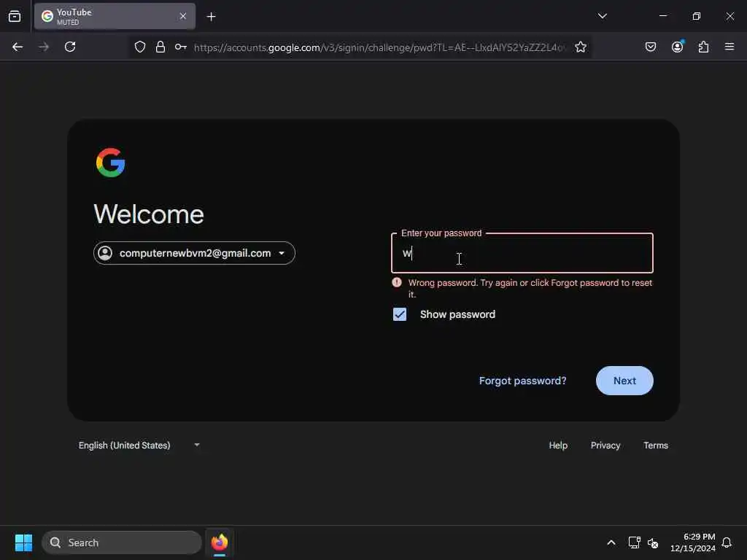Click the Wrong password error message text
The image size is (747, 560).
click(x=530, y=288)
